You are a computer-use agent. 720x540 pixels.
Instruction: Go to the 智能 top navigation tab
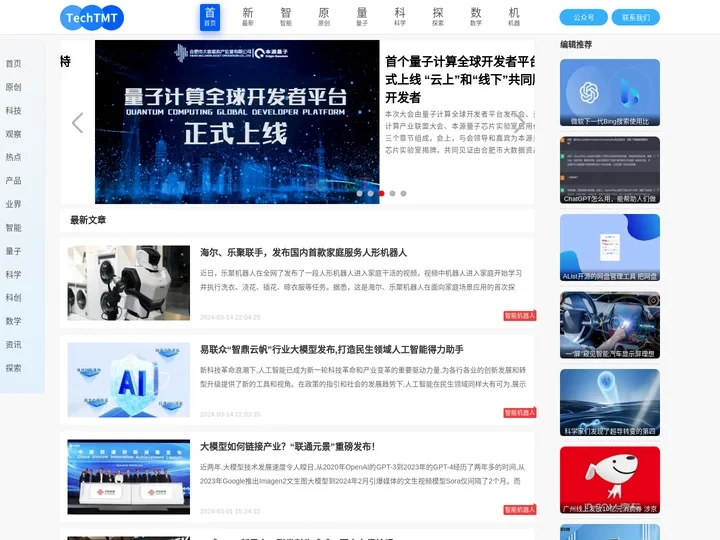(x=286, y=17)
